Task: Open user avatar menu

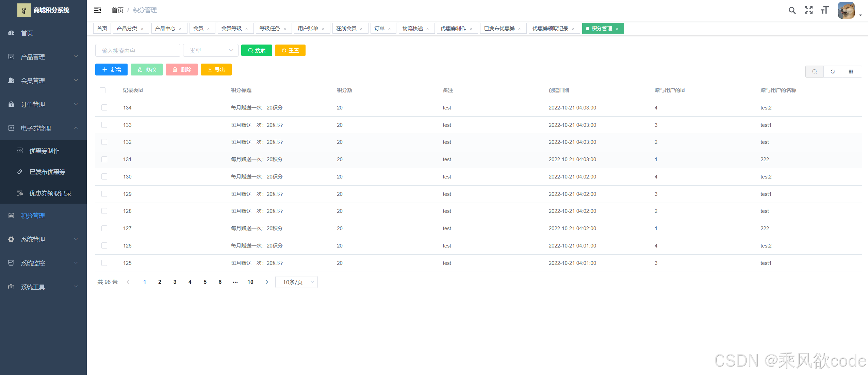Action: pos(847,10)
